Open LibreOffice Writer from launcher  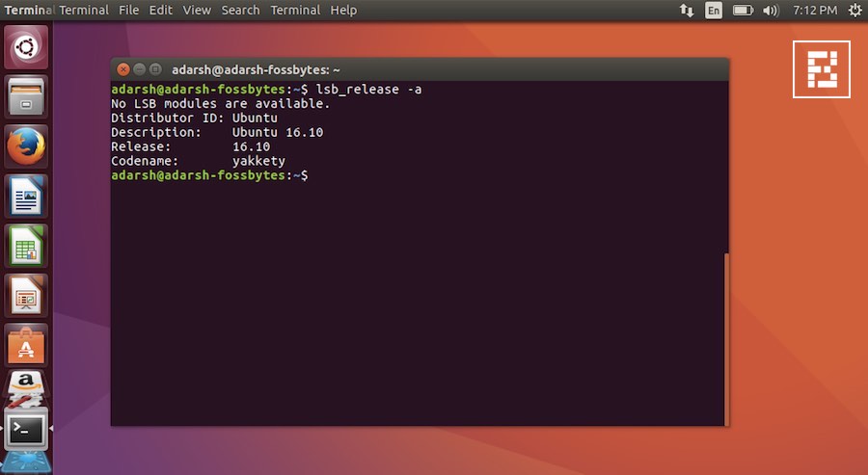pos(26,198)
